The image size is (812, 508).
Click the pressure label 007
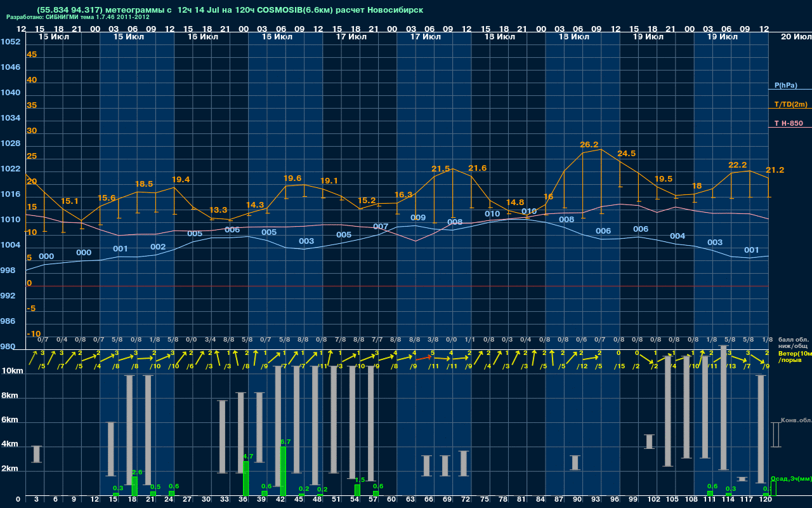pos(381,227)
